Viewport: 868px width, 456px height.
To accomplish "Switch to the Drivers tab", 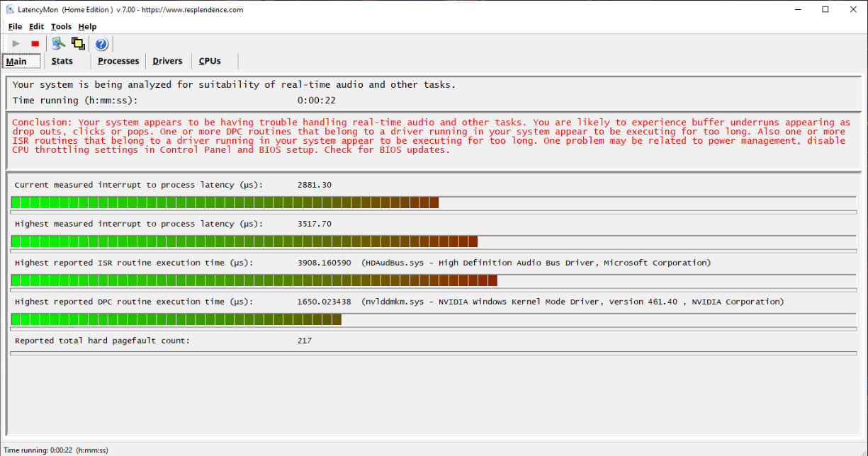I will pyautogui.click(x=167, y=61).
